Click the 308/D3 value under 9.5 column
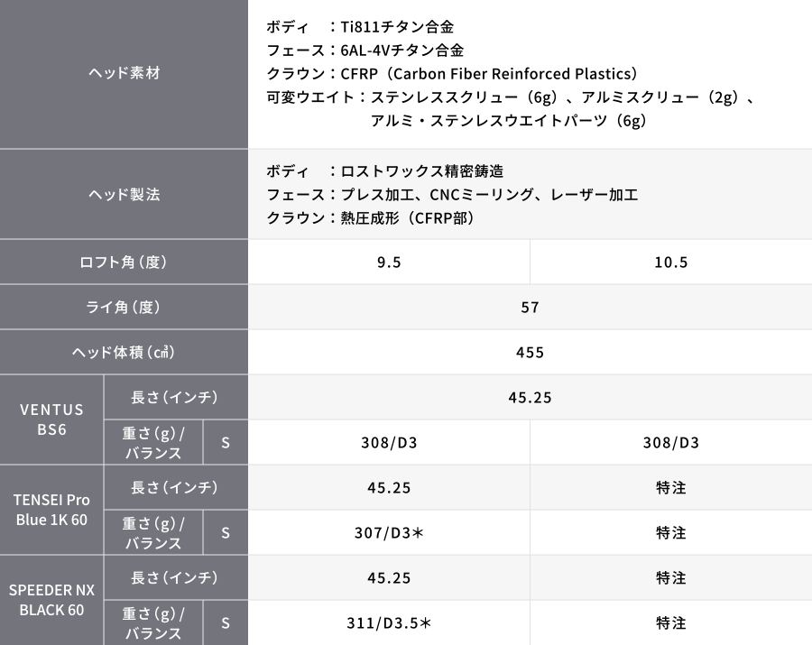Viewport: 812px width, 645px height. click(x=389, y=443)
